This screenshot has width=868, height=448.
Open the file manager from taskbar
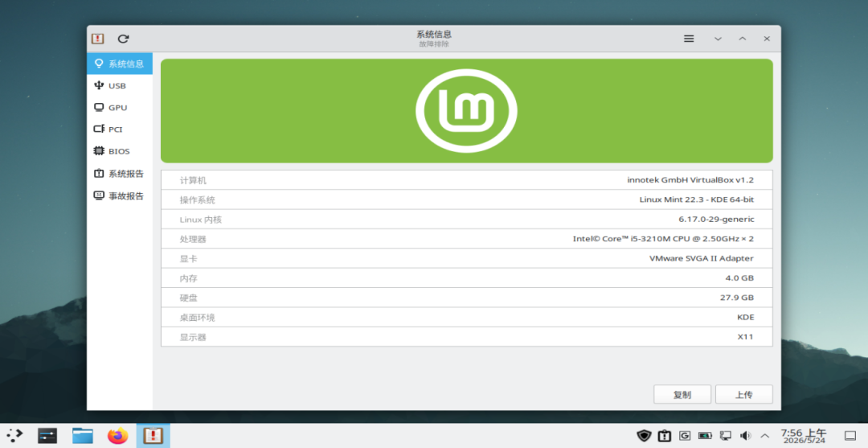tap(83, 436)
